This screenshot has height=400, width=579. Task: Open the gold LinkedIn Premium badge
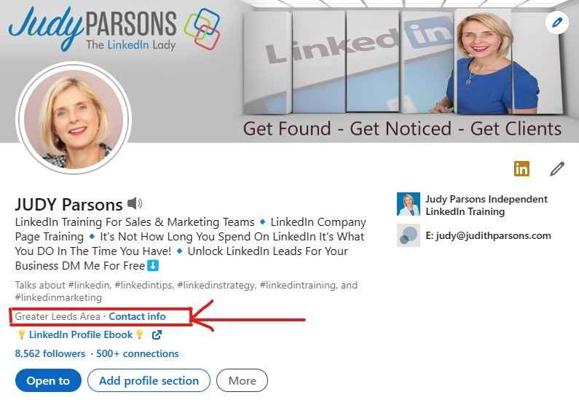521,169
